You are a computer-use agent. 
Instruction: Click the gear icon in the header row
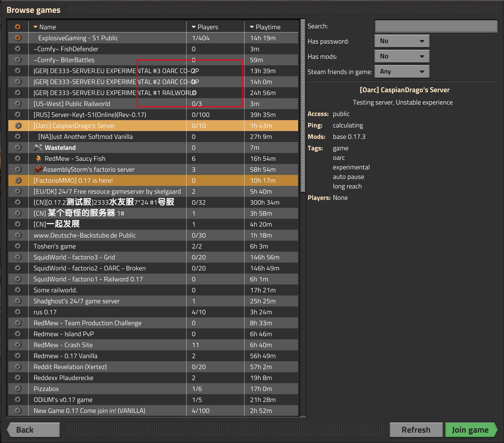(x=18, y=27)
